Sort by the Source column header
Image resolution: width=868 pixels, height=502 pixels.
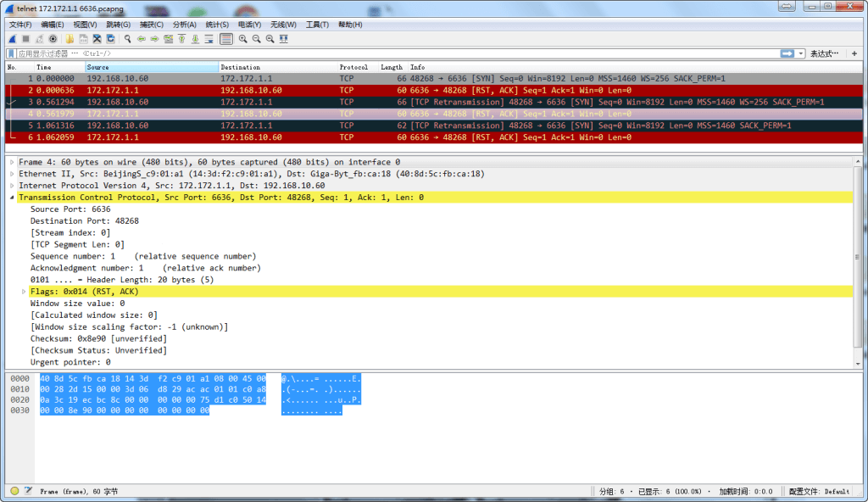152,67
